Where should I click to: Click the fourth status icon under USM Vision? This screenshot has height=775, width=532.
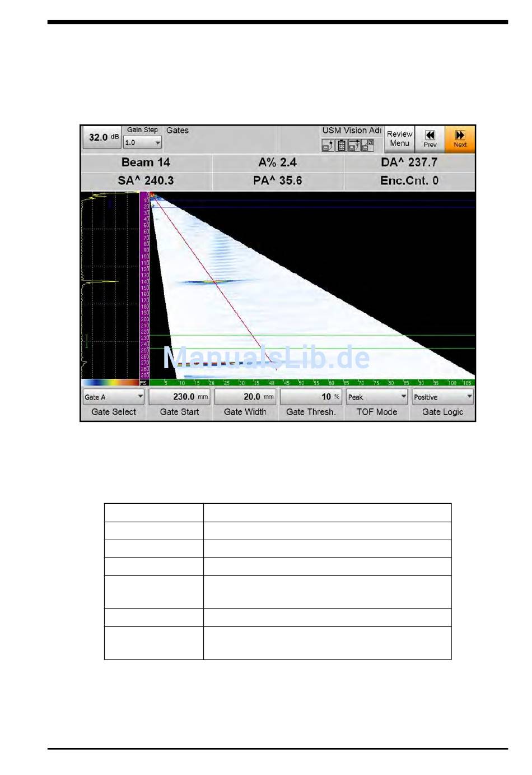(367, 145)
